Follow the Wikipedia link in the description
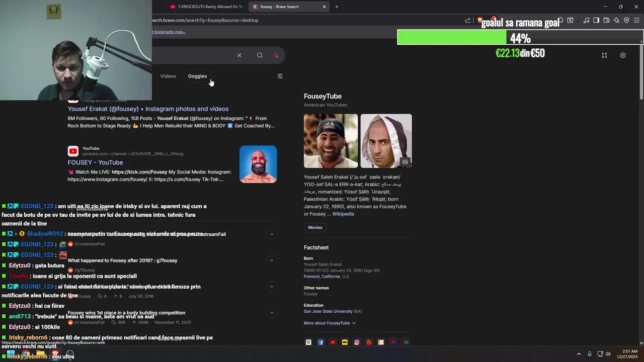Image resolution: width=644 pixels, height=362 pixels. click(343, 214)
